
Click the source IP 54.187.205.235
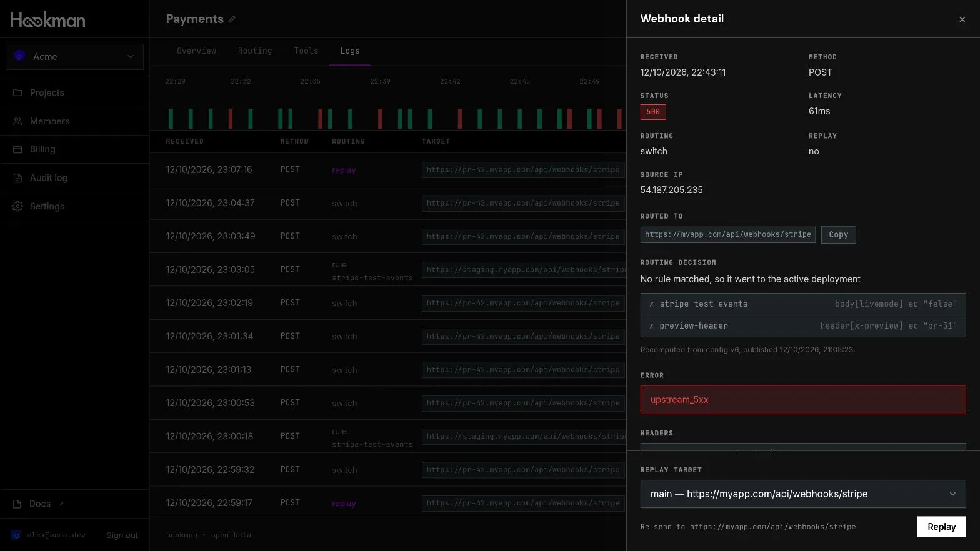tap(671, 190)
